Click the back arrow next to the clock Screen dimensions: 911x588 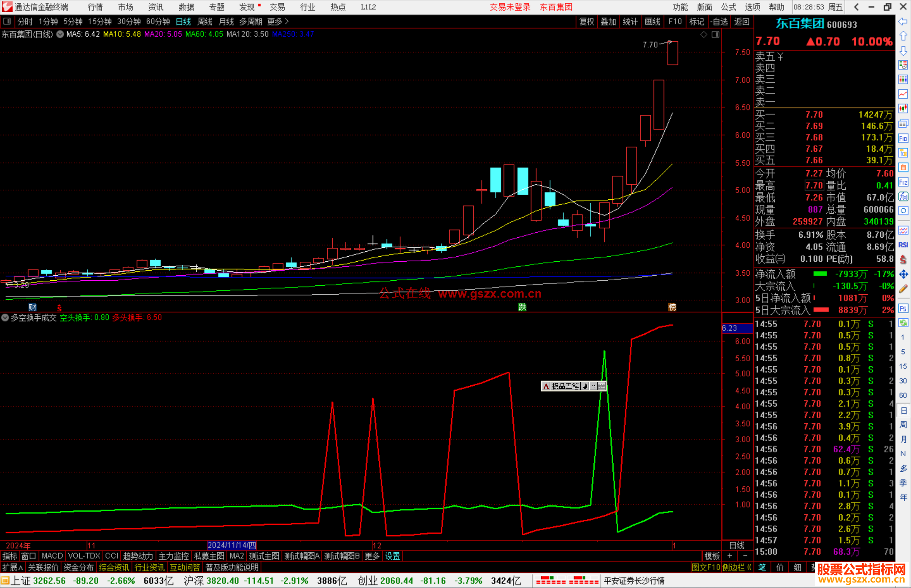856,7
